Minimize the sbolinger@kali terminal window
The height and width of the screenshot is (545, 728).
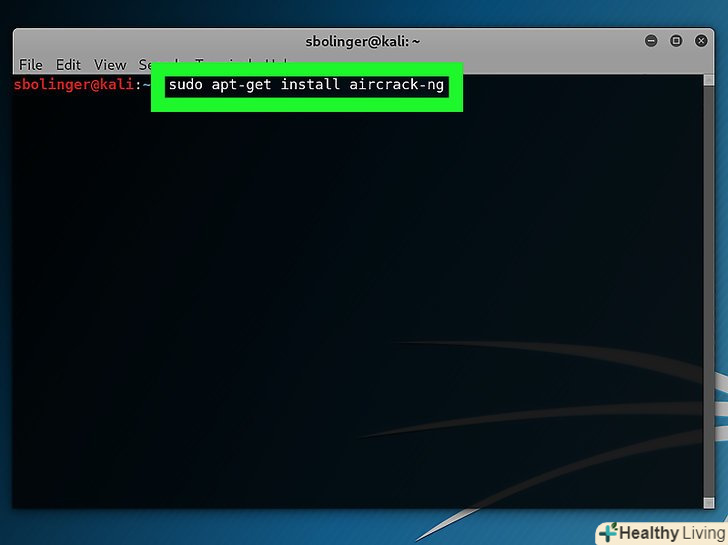click(x=651, y=41)
